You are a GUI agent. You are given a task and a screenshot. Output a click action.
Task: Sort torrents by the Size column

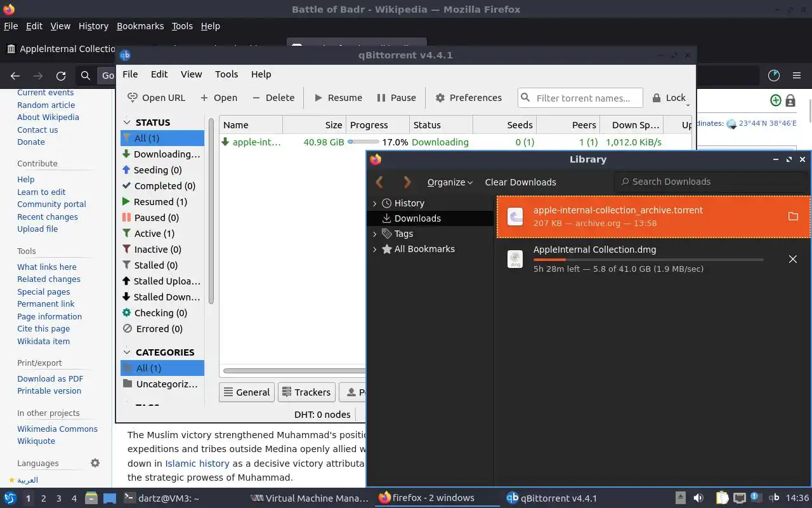314,125
